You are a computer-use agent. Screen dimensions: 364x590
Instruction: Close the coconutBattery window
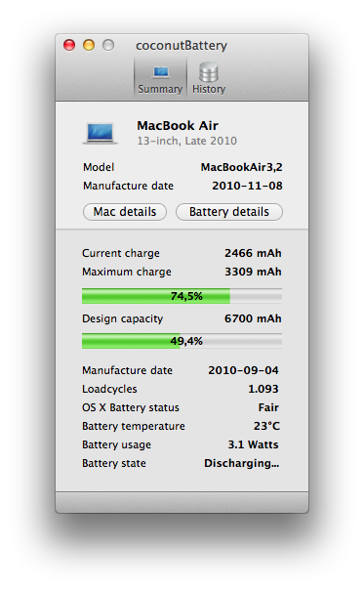coord(69,45)
